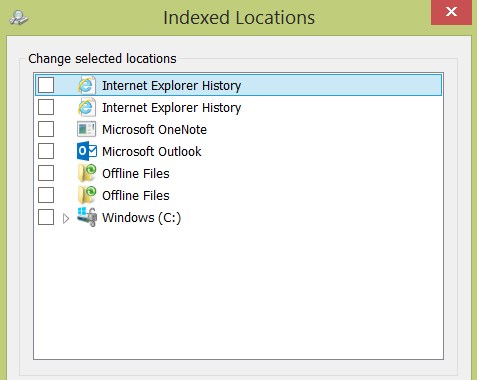This screenshot has height=380, width=477.
Task: Select the highlighted "Internet Explorer History" label
Action: (171, 86)
